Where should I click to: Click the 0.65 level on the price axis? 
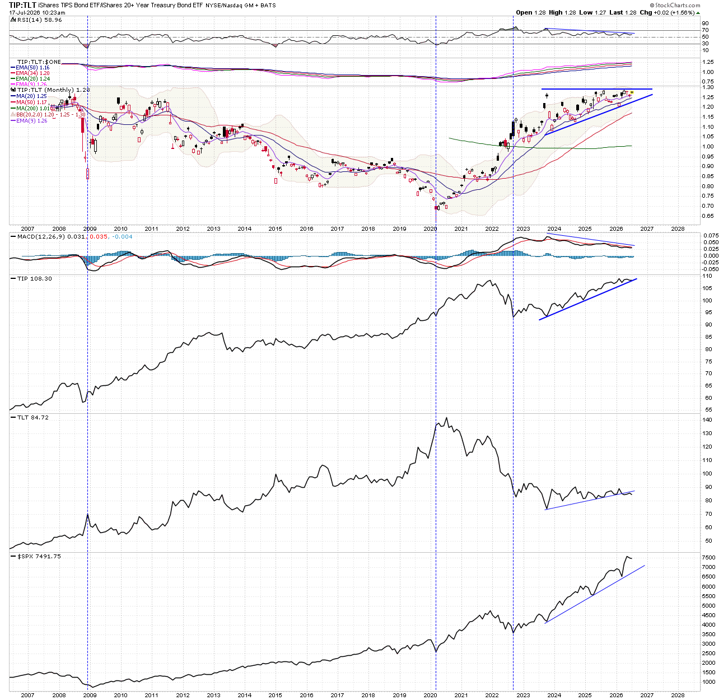tap(707, 216)
